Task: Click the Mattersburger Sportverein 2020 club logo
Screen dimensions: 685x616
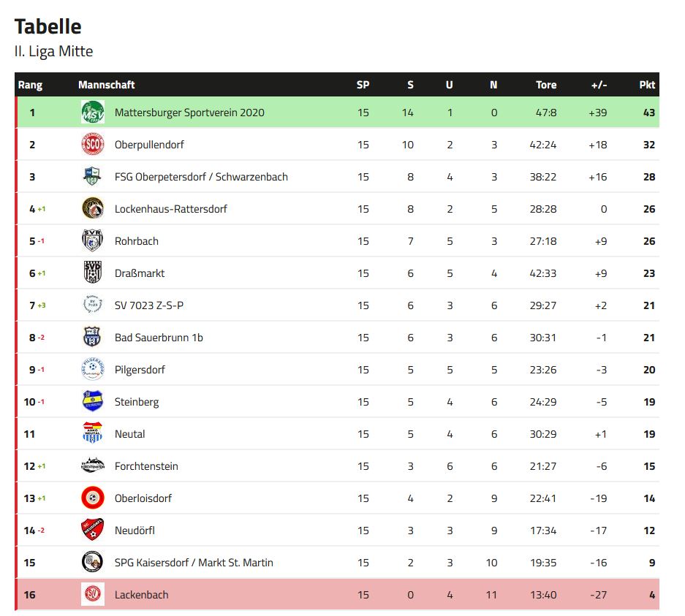Action: pyautogui.click(x=93, y=113)
